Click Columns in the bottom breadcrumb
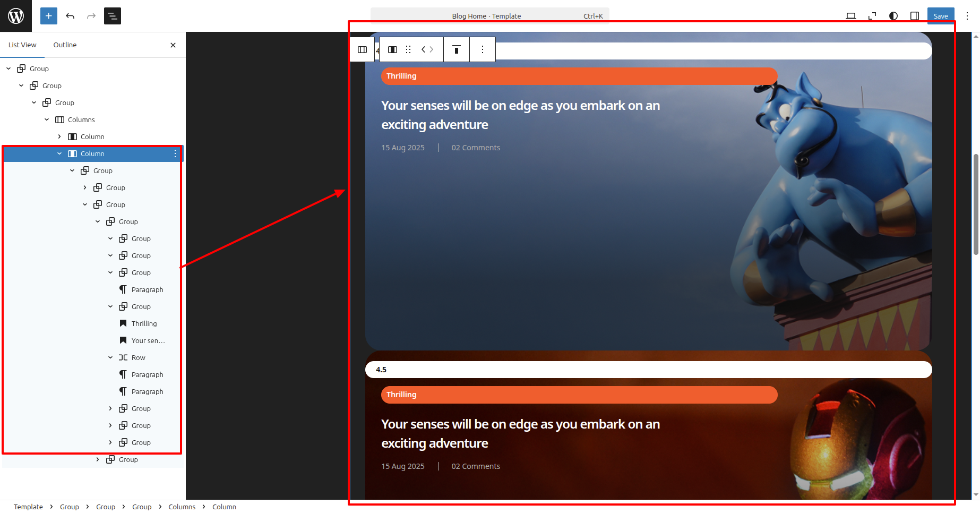This screenshot has height=513, width=980. click(182, 507)
